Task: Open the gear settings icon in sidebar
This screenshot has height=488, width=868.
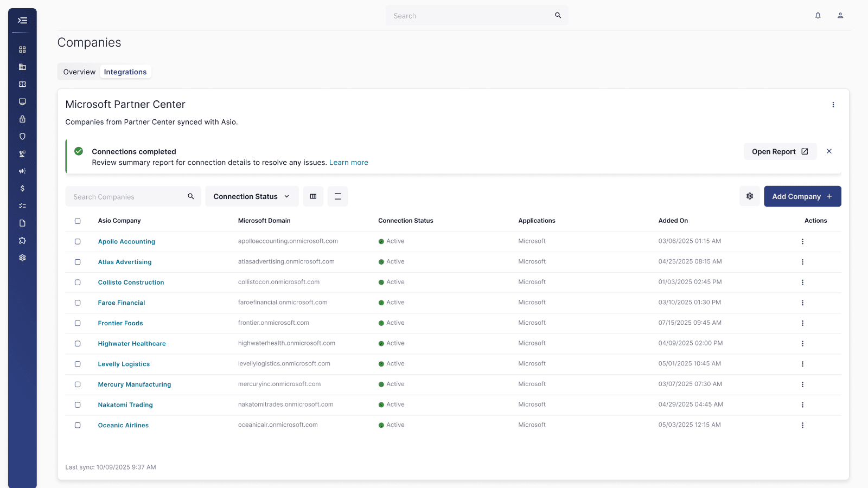Action: click(22, 258)
